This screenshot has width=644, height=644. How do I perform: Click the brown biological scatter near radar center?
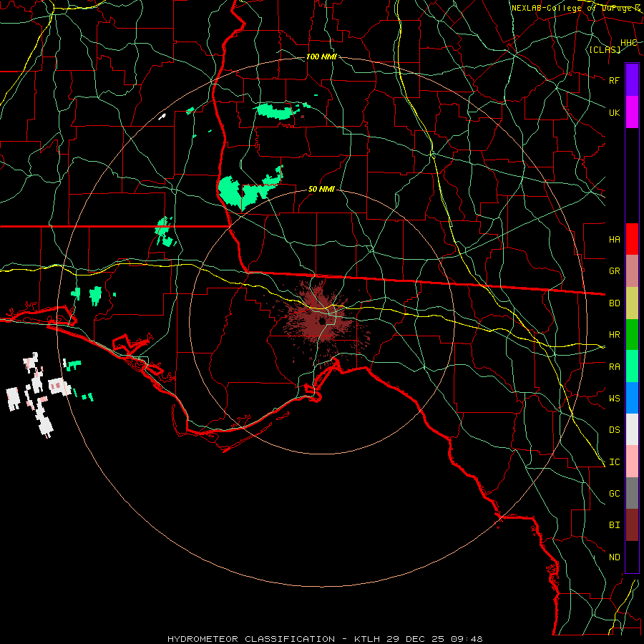[320, 321]
